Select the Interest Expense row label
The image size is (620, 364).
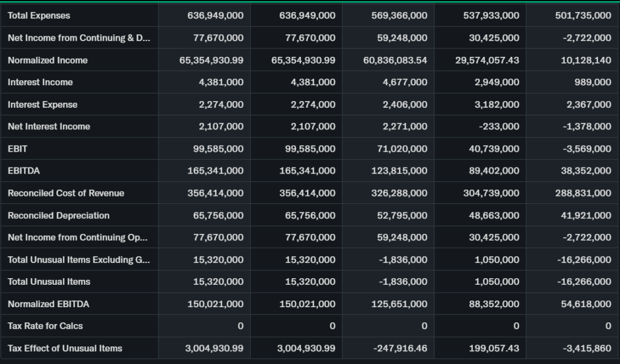42,105
